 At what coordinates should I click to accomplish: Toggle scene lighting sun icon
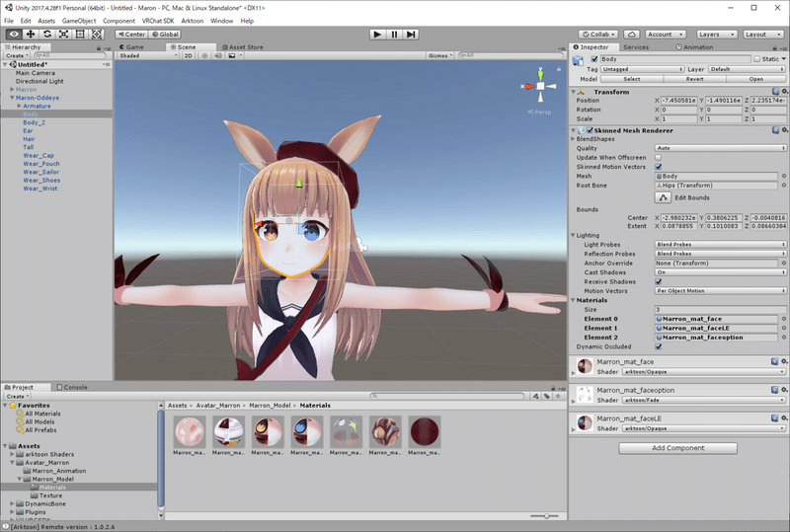(204, 55)
